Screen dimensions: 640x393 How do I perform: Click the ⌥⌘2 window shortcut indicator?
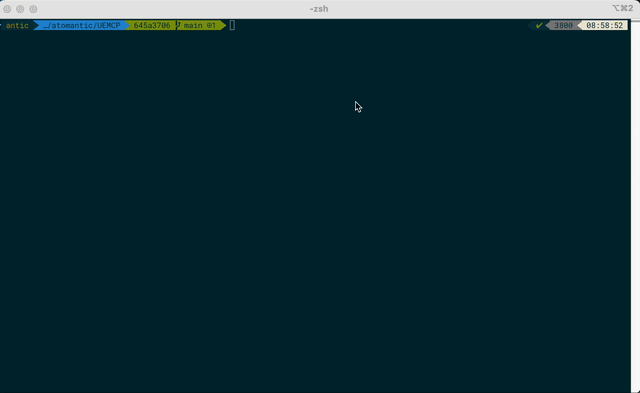pyautogui.click(x=622, y=8)
